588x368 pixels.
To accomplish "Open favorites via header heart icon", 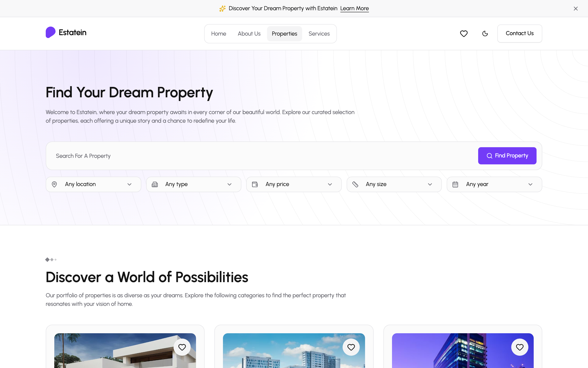I will pos(464,34).
